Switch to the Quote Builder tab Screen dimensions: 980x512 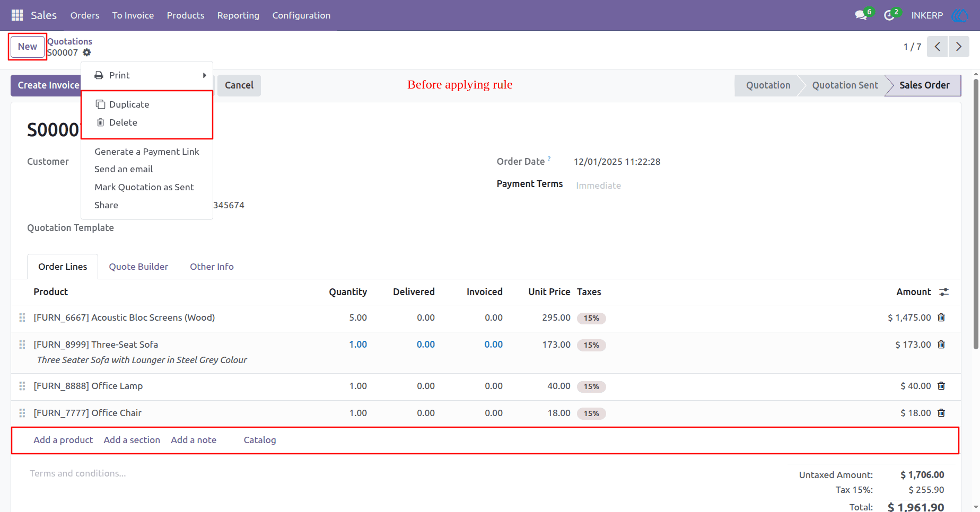138,267
